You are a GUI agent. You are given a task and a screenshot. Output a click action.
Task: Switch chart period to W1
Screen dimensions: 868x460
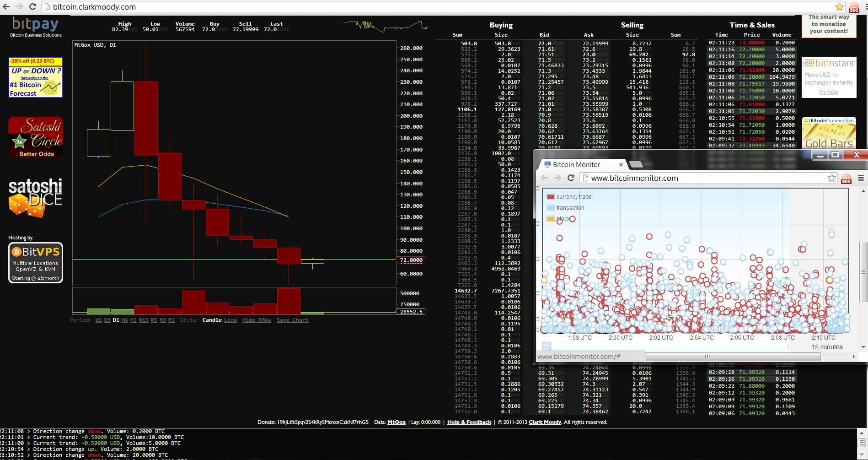[x=99, y=320]
